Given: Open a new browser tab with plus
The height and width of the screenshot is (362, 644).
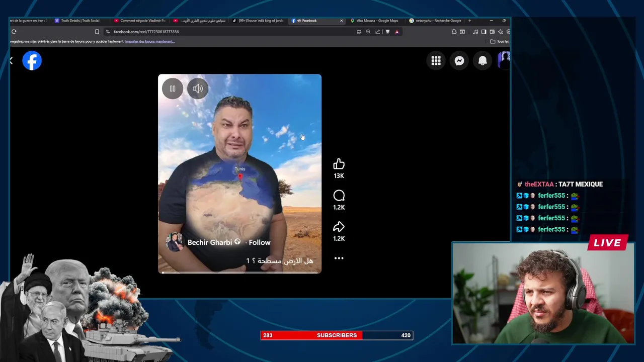Looking at the screenshot, I should tap(469, 21).
